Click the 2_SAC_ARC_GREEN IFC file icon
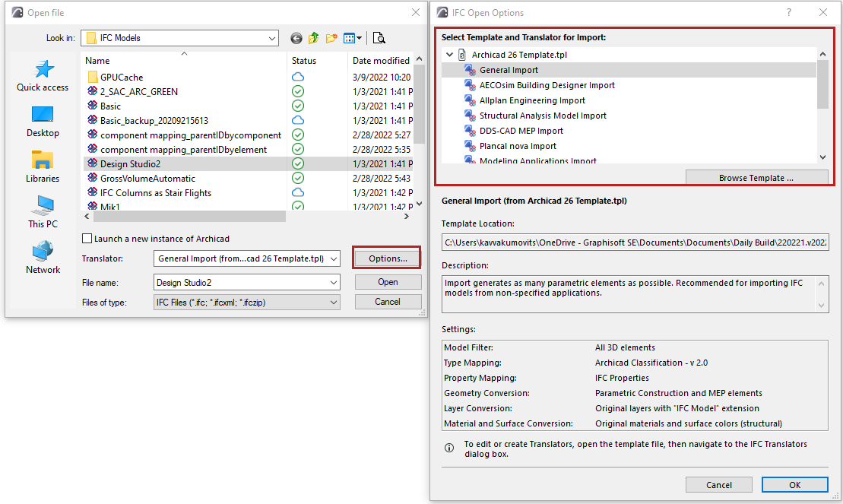Viewport: 843px width, 504px height. pyautogui.click(x=93, y=91)
